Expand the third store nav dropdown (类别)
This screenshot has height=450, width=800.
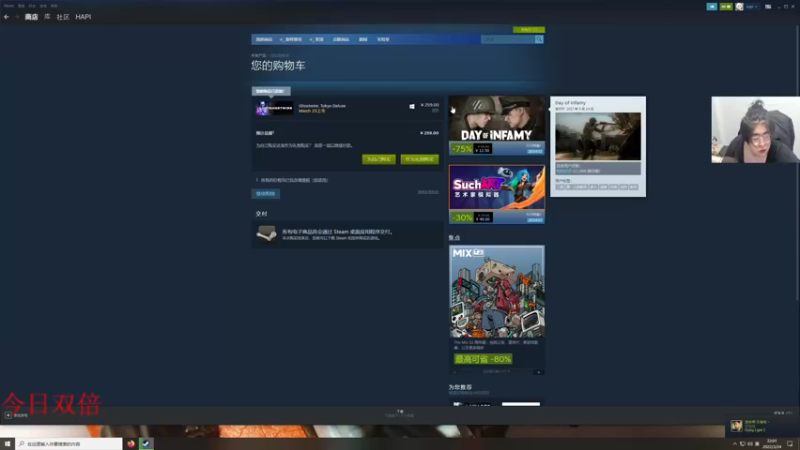pyautogui.click(x=316, y=39)
